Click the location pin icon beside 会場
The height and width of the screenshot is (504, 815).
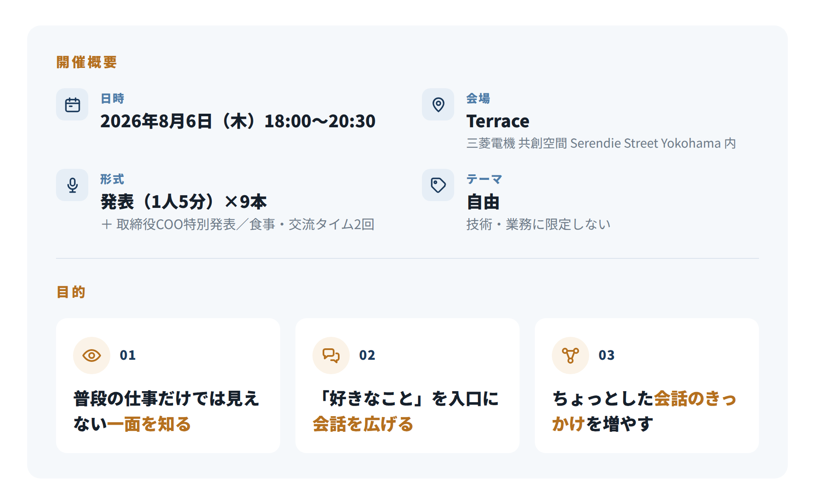tap(438, 104)
